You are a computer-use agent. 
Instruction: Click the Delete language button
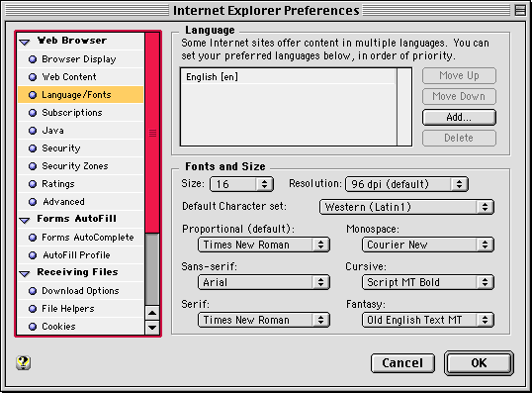click(459, 138)
